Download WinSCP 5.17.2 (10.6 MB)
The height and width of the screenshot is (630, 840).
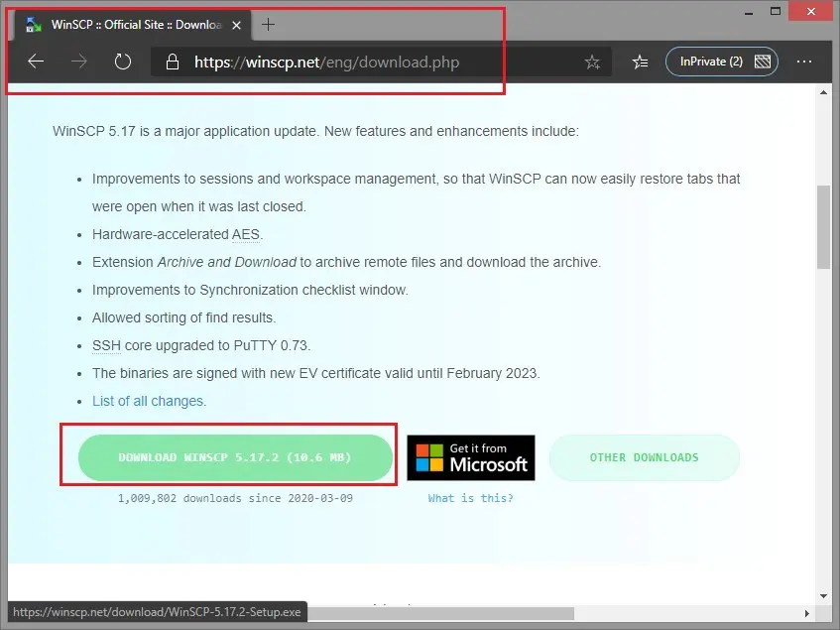[235, 457]
